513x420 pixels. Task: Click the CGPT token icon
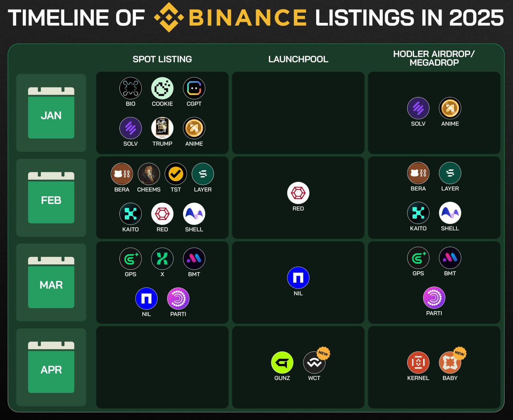click(194, 88)
